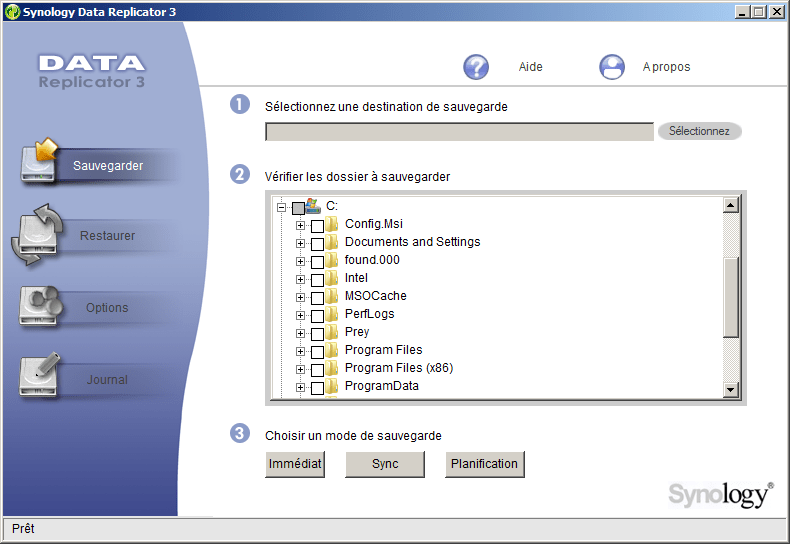Select the ProgramData folder name

pyautogui.click(x=381, y=386)
